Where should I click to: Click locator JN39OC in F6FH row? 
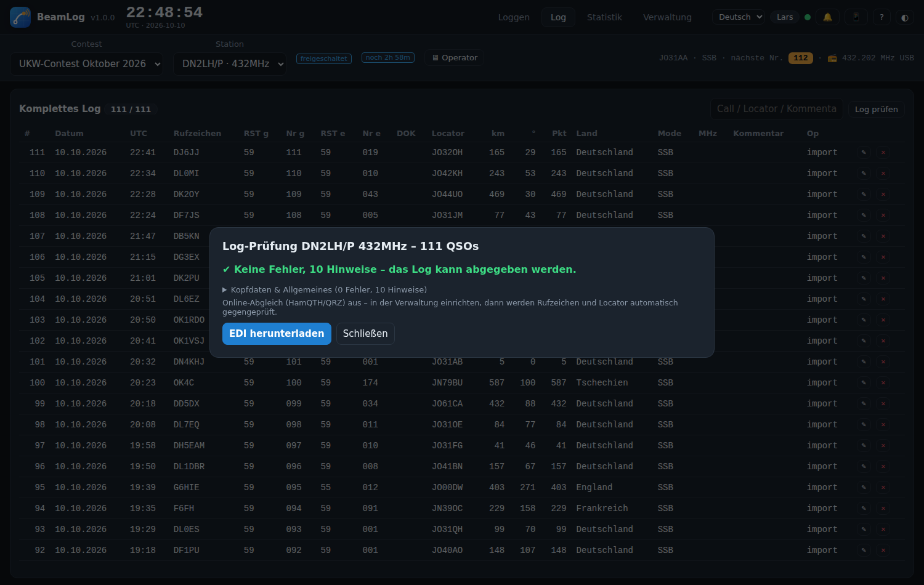[x=447, y=509]
